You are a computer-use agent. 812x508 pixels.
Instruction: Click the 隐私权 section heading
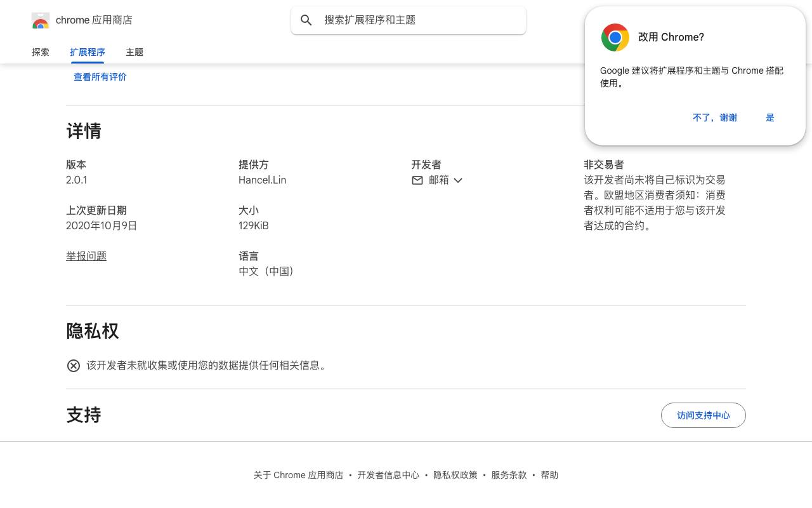(x=93, y=331)
